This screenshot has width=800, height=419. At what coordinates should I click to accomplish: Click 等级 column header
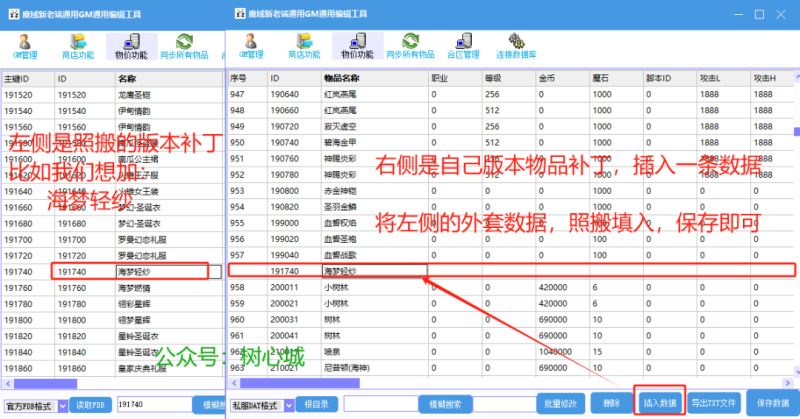pos(509,78)
